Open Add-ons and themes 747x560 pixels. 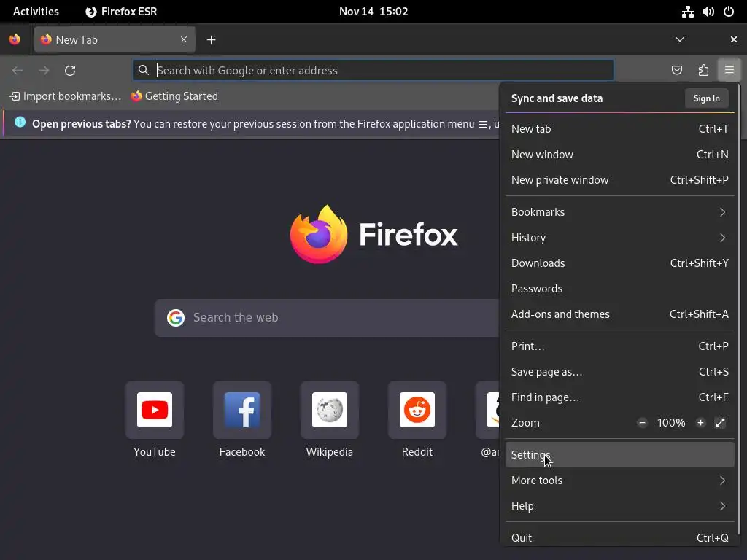619,314
